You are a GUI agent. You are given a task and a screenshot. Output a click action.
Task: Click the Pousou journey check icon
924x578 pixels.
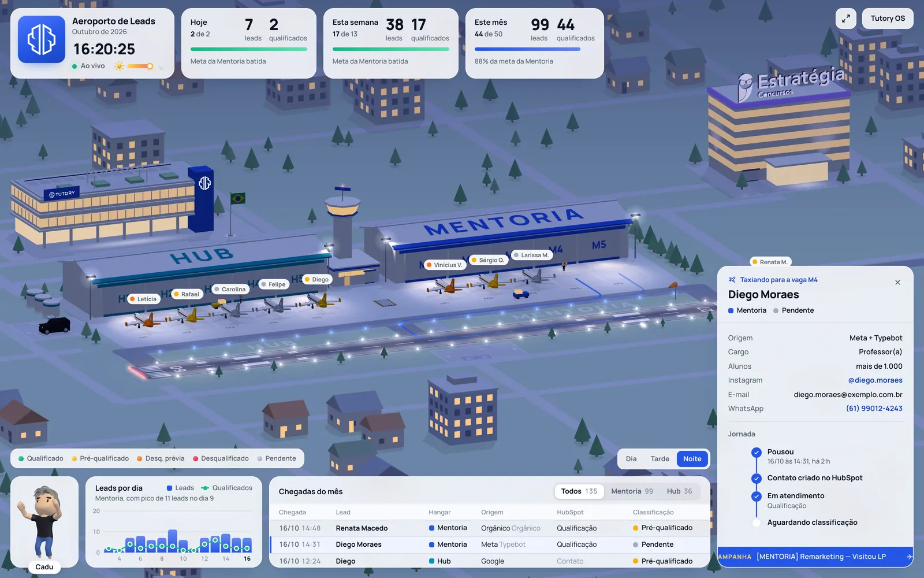(x=757, y=453)
